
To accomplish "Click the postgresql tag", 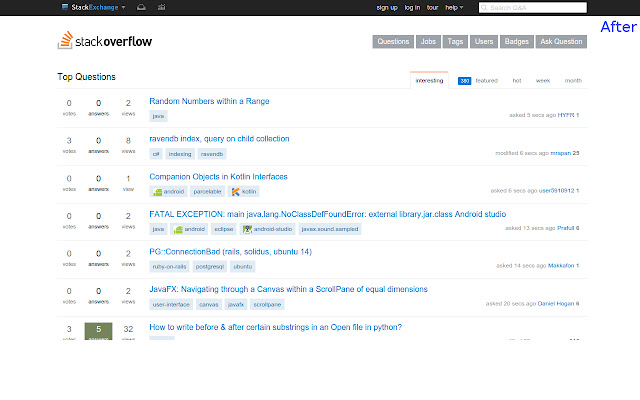I will coord(210,267).
